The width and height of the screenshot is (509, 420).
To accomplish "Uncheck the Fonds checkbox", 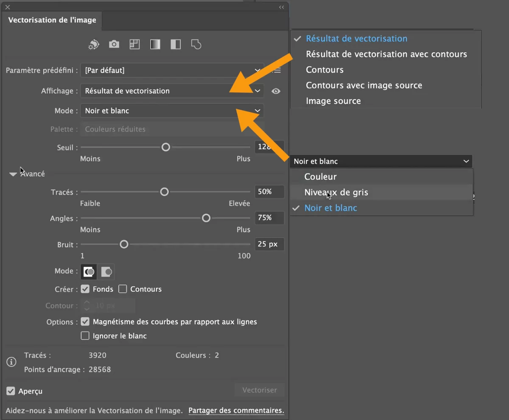I will 85,289.
